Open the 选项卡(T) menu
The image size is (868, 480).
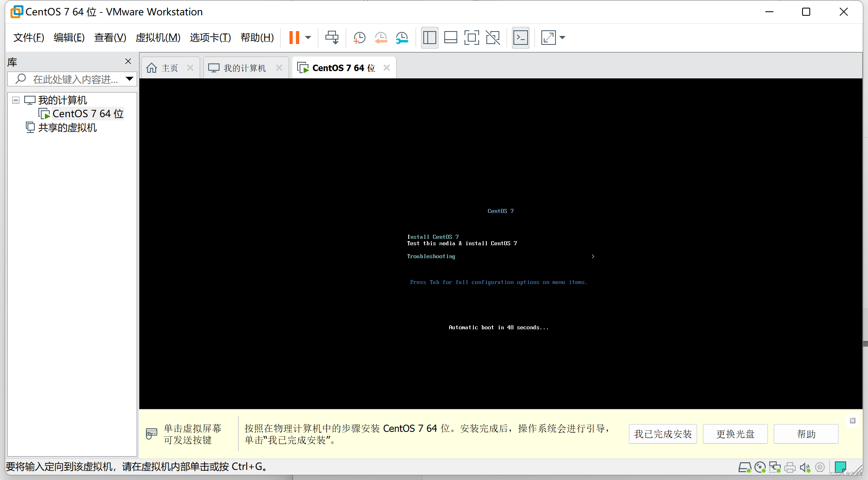click(x=210, y=38)
